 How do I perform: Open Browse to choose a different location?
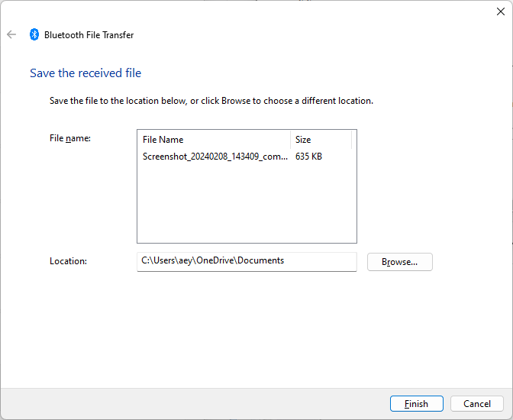click(400, 262)
